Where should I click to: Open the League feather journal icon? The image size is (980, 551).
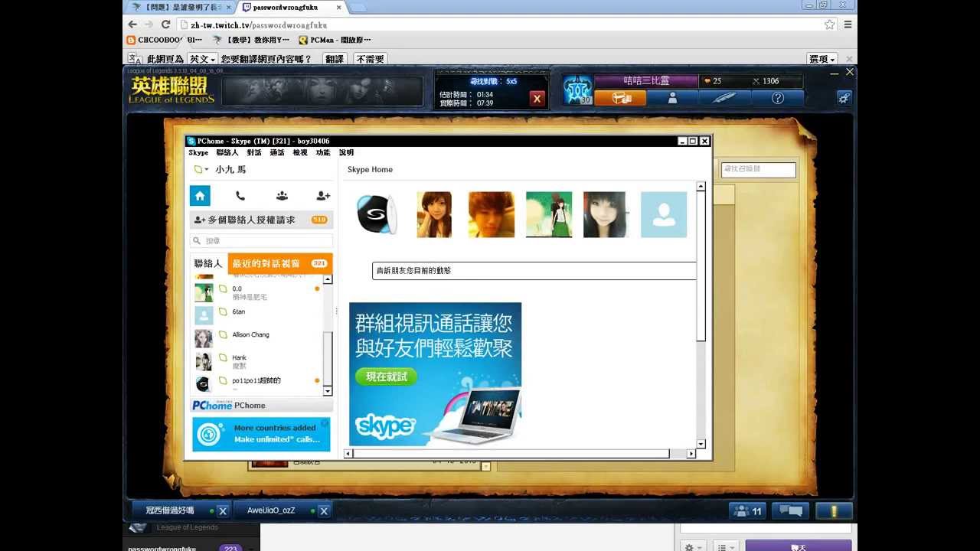pyautogui.click(x=724, y=98)
